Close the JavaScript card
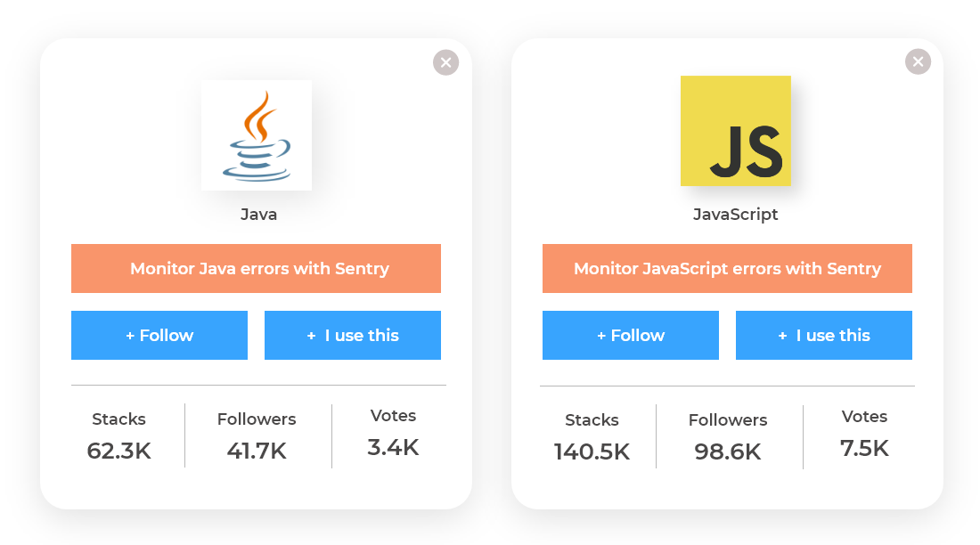The width and height of the screenshot is (980, 545). pos(917,61)
